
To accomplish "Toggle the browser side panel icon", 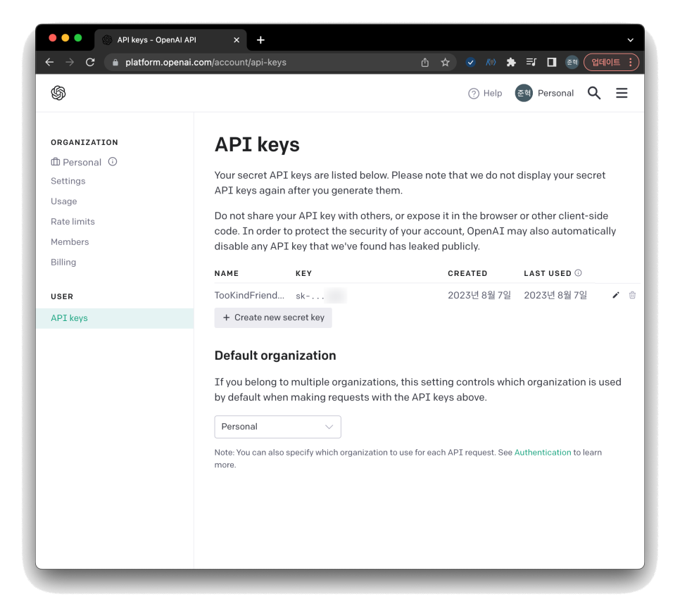I will (x=552, y=63).
